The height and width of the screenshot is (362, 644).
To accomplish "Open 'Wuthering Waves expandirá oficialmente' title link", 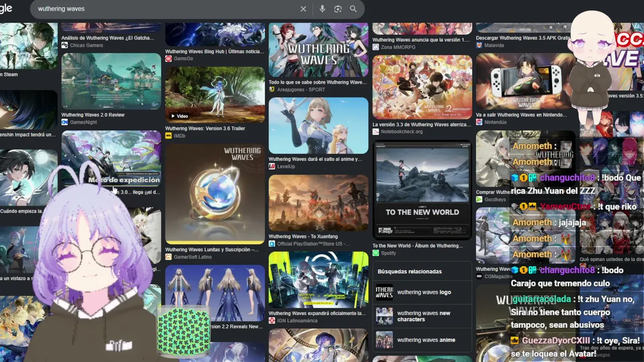I will tap(317, 314).
